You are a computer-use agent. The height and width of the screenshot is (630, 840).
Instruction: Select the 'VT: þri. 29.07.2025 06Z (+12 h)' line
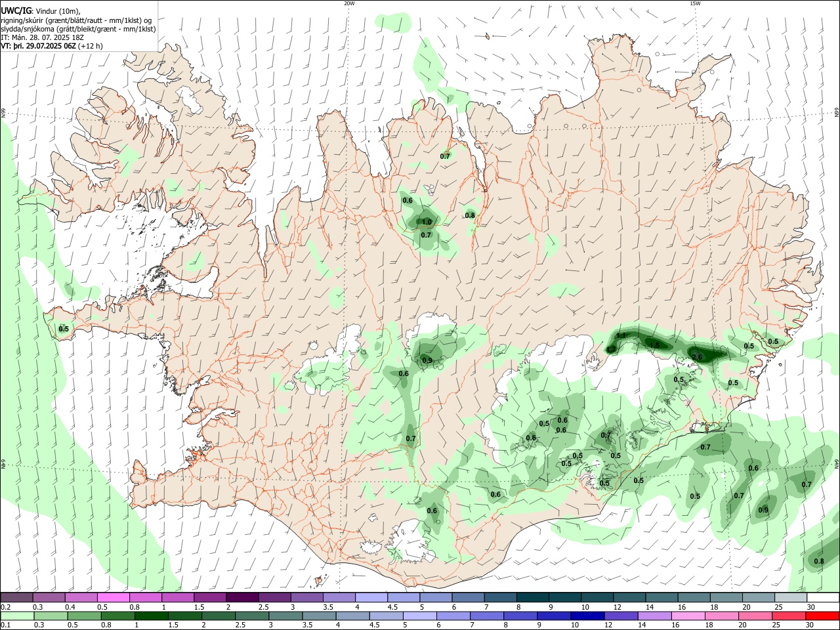tap(51, 47)
